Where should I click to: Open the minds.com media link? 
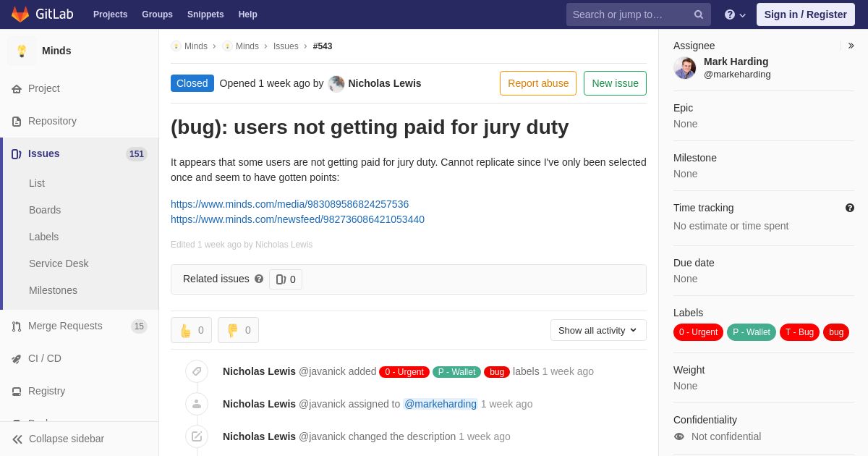click(x=289, y=204)
